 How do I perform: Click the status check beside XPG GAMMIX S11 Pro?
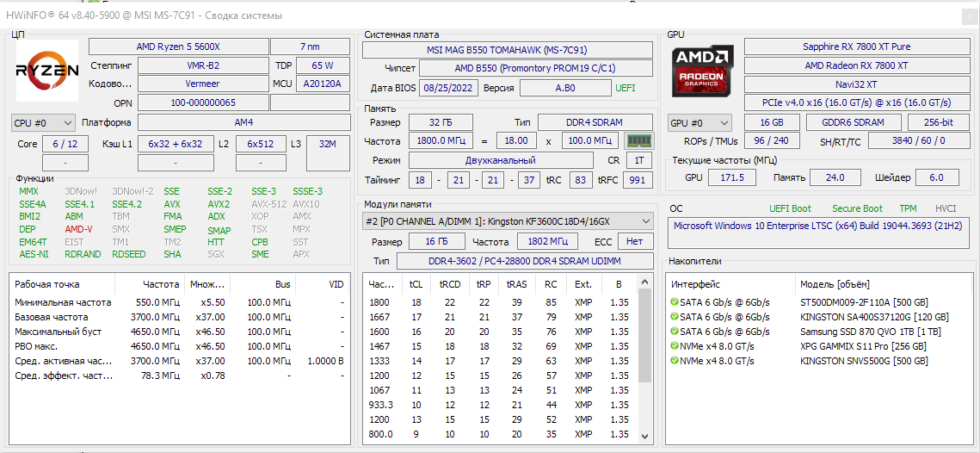(675, 346)
